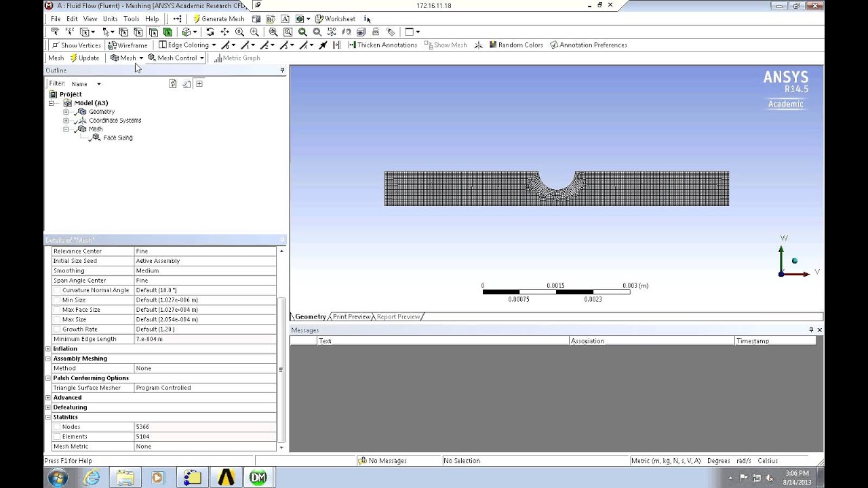Select the Body selection filter icon
The image size is (868, 488).
pos(167,32)
